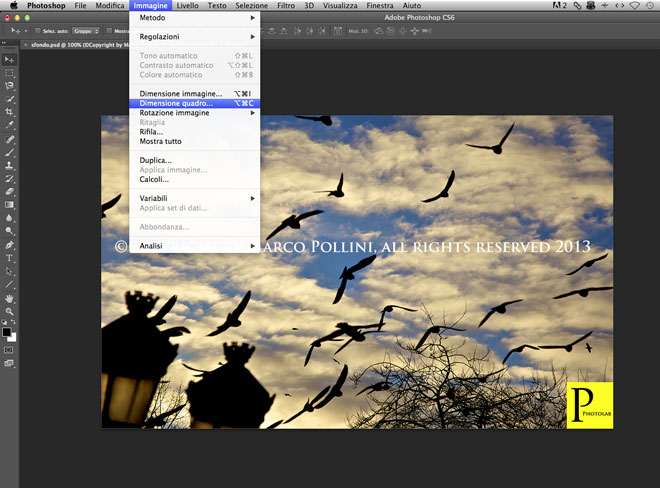Open the Modifica menu
Viewport: 660px width, 488px height.
click(x=110, y=5)
